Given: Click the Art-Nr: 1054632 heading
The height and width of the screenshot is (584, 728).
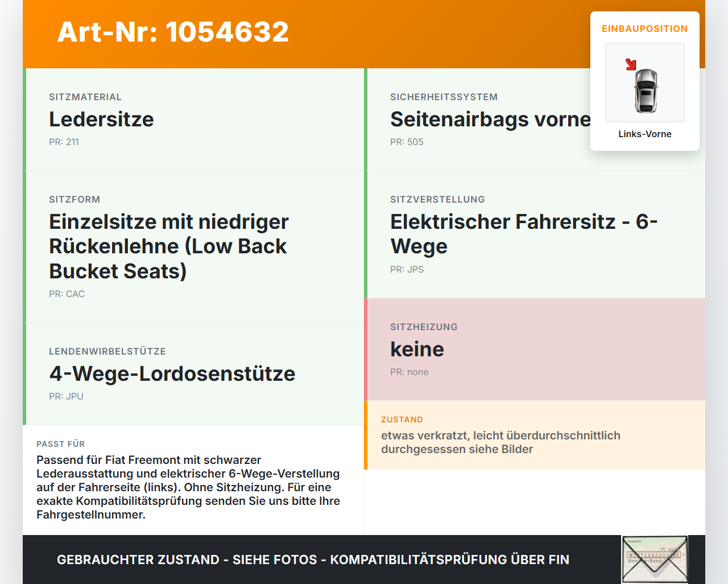Looking at the screenshot, I should point(173,32).
